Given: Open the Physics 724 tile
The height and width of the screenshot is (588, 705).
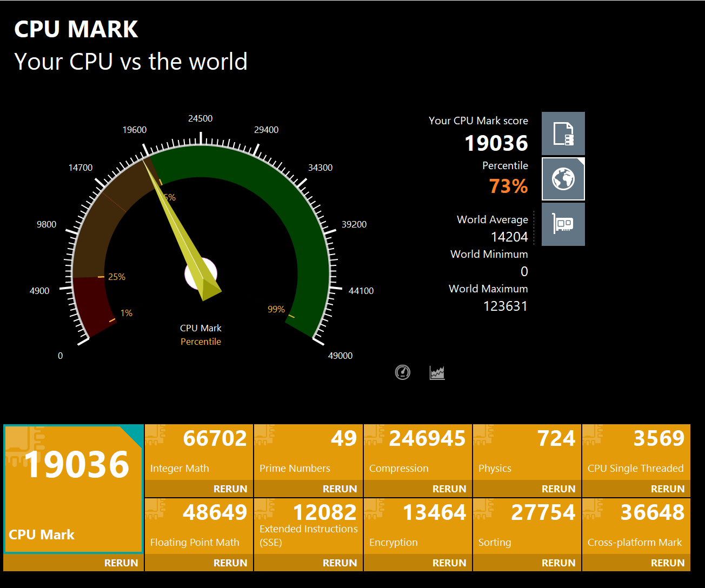Looking at the screenshot, I should (x=527, y=452).
